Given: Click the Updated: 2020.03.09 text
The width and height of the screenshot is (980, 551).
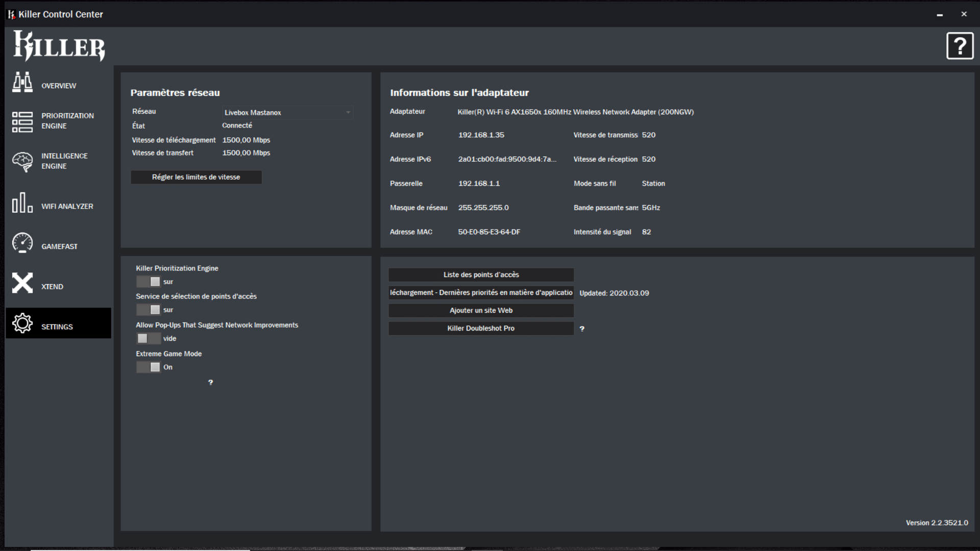Looking at the screenshot, I should coord(614,293).
